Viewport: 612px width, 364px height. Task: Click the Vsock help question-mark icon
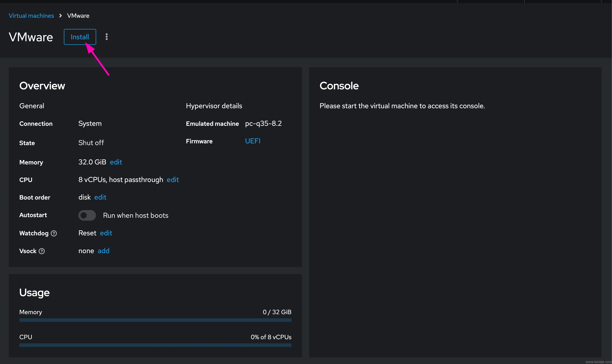click(42, 251)
